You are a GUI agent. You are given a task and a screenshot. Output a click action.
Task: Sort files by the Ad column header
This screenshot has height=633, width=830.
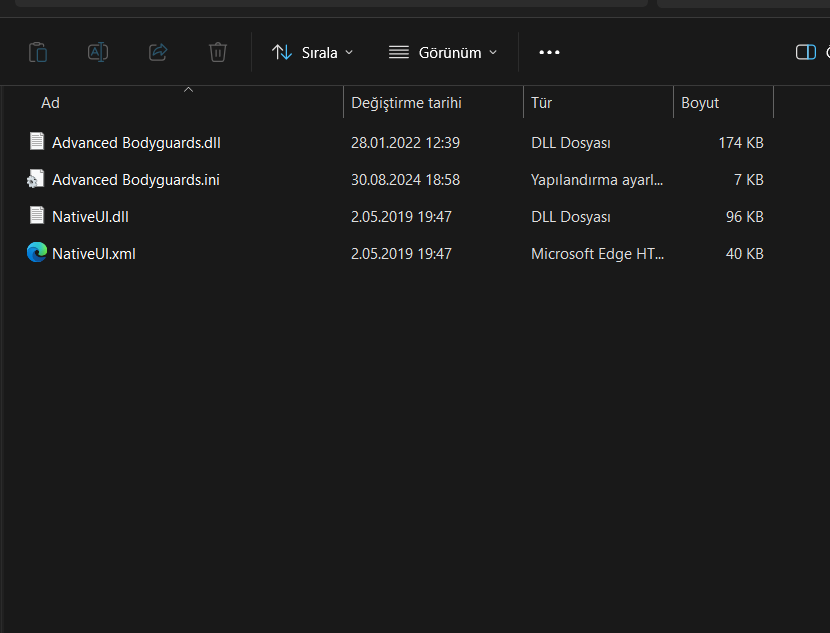point(51,103)
